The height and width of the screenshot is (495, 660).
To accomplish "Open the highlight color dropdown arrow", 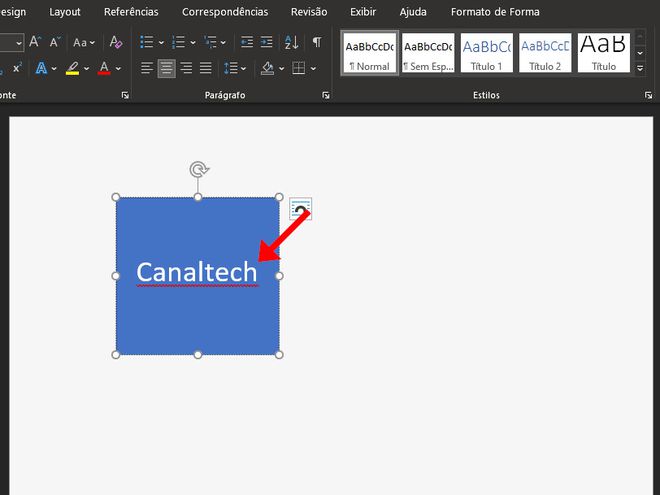I will pyautogui.click(x=86, y=68).
